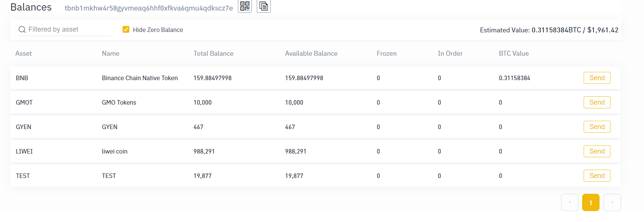Select the GMOT asset cell
The height and width of the screenshot is (222, 644).
24,102
